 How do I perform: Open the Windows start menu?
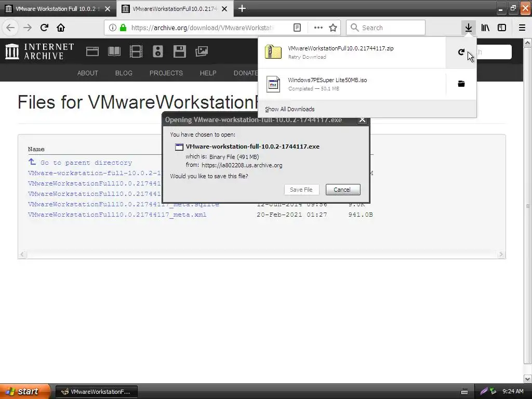point(24,391)
